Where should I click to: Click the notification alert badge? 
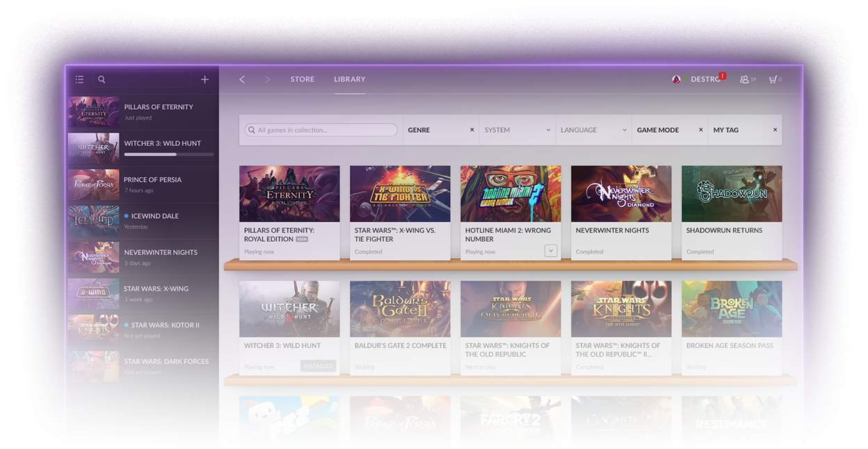pyautogui.click(x=722, y=74)
